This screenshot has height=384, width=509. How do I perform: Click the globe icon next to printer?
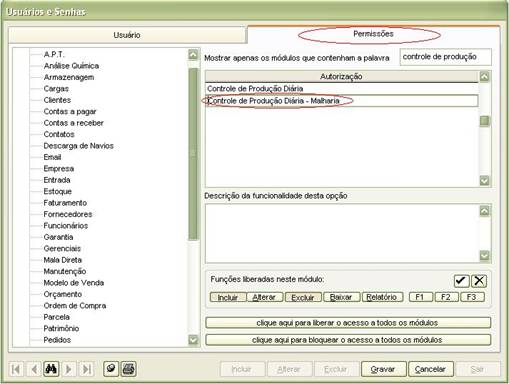pyautogui.click(x=111, y=369)
